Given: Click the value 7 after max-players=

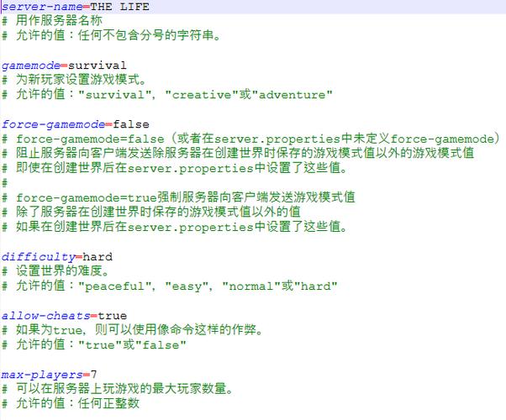Looking at the screenshot, I should (x=93, y=374).
